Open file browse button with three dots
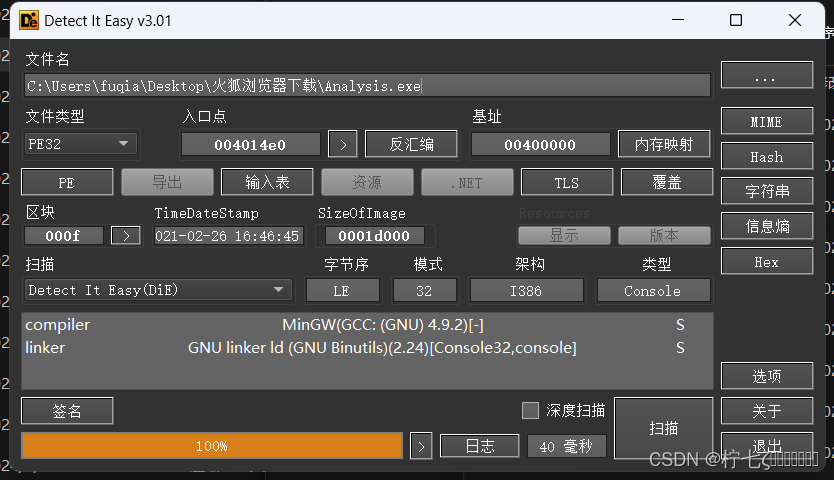 (766, 75)
